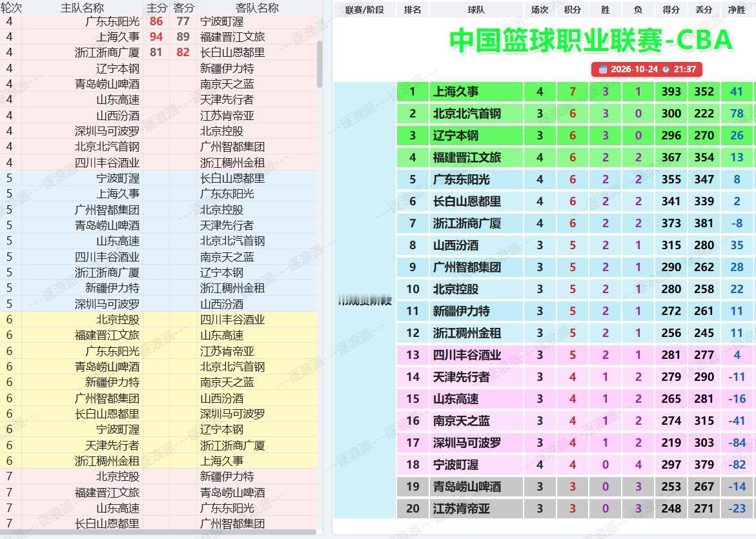This screenshot has height=539, width=756.
Task: Click the green title 中国篮球职业联赛-CBA
Action: pyautogui.click(x=591, y=40)
